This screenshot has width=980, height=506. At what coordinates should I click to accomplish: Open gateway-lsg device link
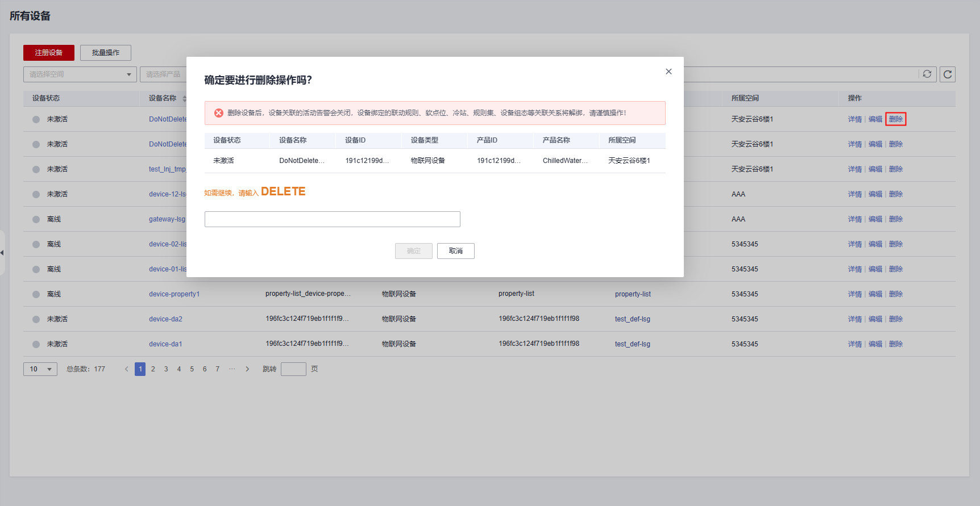coord(168,219)
